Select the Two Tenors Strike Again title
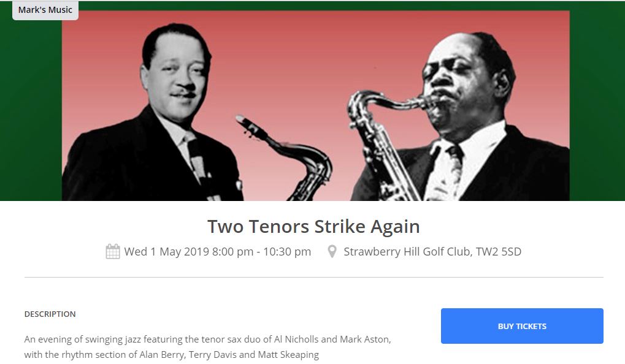The height and width of the screenshot is (364, 625). pos(313,226)
